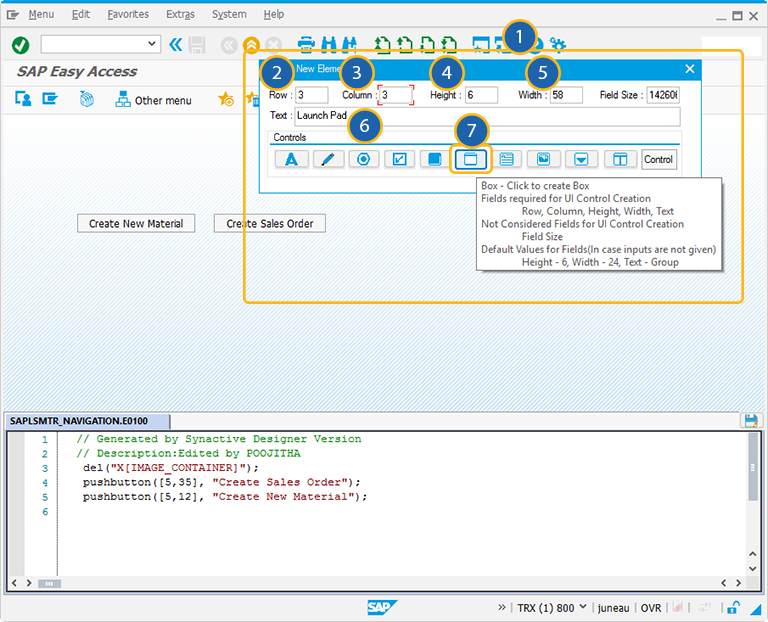Open the TRX (1) 800 system dropdown

[583, 607]
